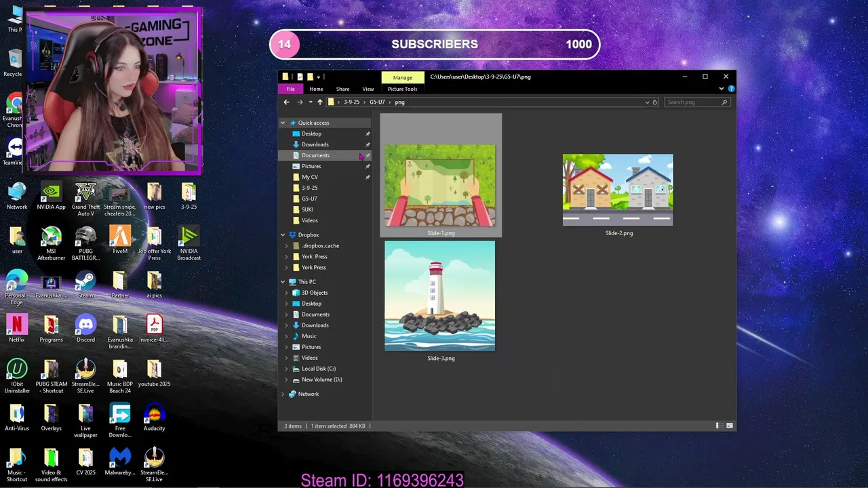Image resolution: width=868 pixels, height=488 pixels.
Task: Open the youtube 2025 desktop folder
Action: pyautogui.click(x=154, y=373)
